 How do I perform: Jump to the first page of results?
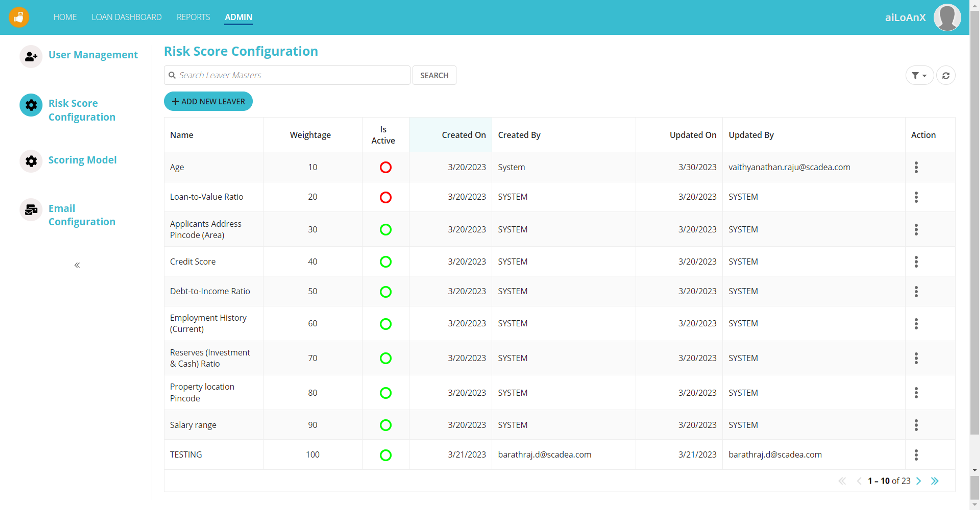(x=842, y=481)
